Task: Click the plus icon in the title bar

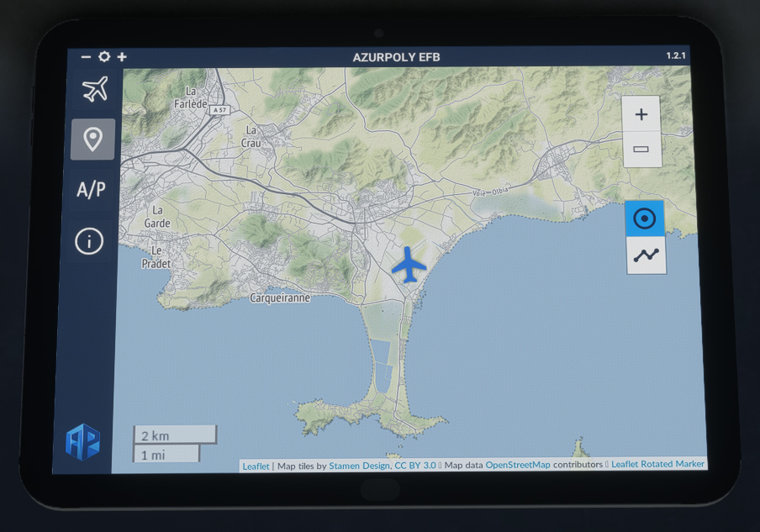Action: 122,57
